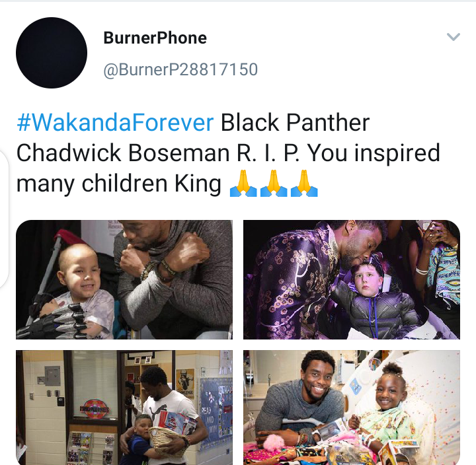Image resolution: width=476 pixels, height=465 pixels.
Task: Open school hallway hug photo
Action: tap(124, 408)
